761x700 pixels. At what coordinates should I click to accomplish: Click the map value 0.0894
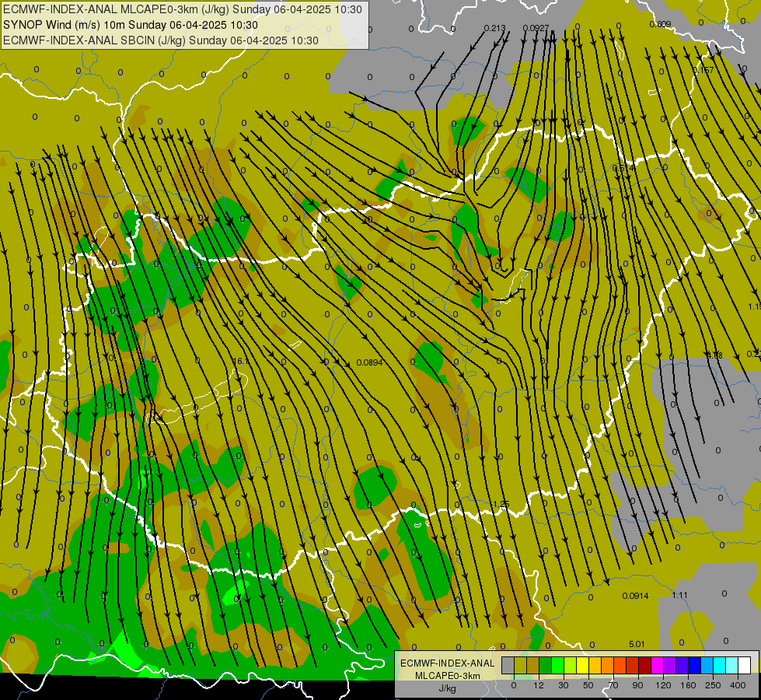[369, 362]
